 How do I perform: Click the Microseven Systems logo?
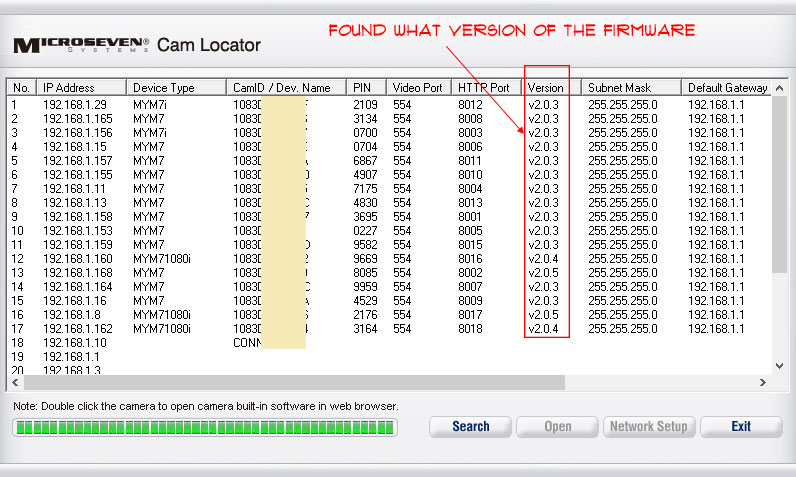81,45
